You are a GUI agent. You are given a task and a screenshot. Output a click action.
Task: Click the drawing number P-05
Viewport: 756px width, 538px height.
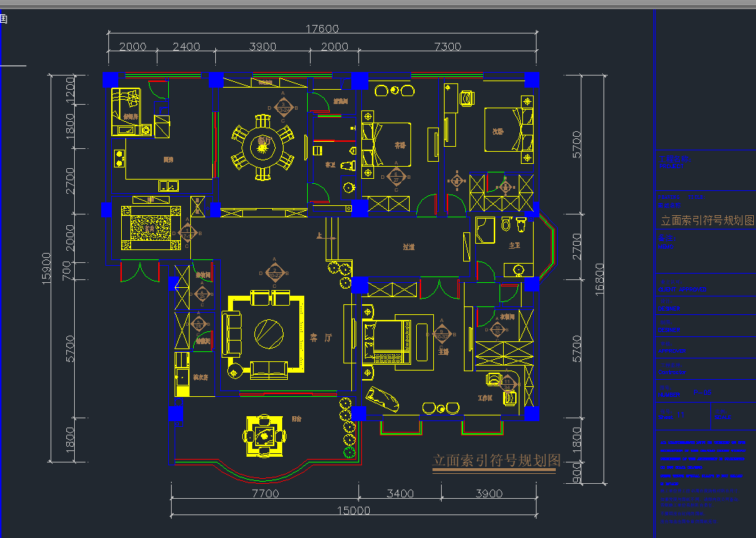[x=703, y=393]
